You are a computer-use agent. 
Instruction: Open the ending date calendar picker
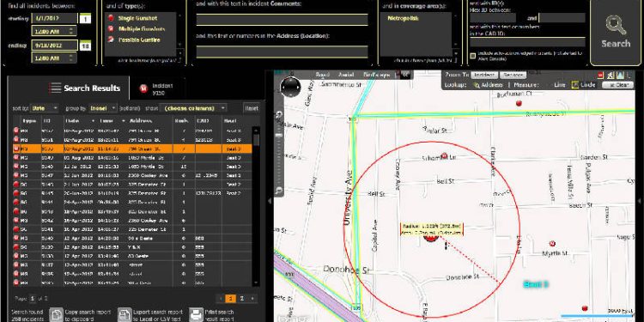tap(85, 46)
